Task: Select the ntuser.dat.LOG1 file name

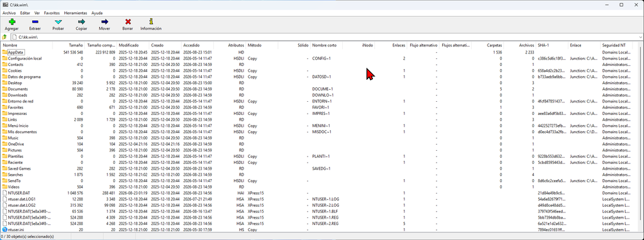Action: pyautogui.click(x=22, y=199)
